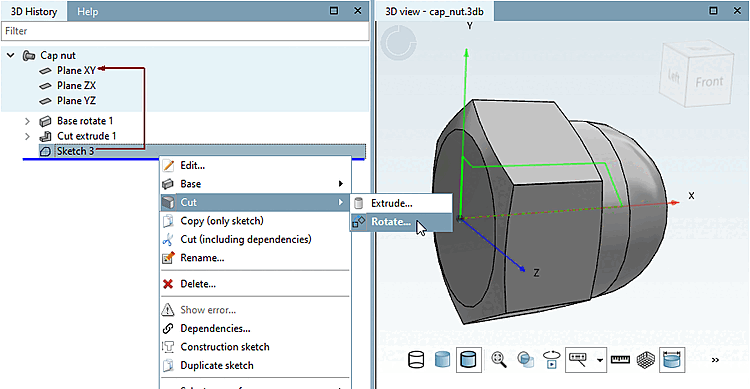The image size is (750, 389).
Task: Switch to the Help tab
Action: click(x=88, y=11)
